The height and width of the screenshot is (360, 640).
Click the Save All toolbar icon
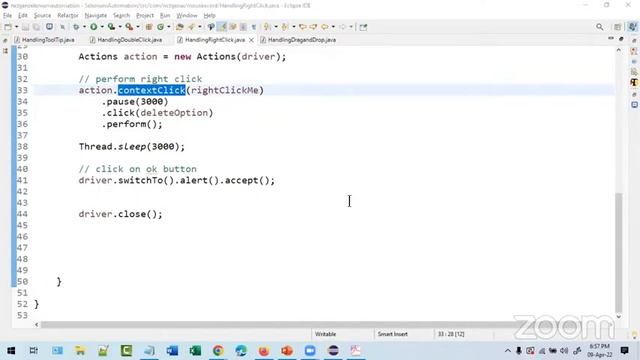click(36, 27)
